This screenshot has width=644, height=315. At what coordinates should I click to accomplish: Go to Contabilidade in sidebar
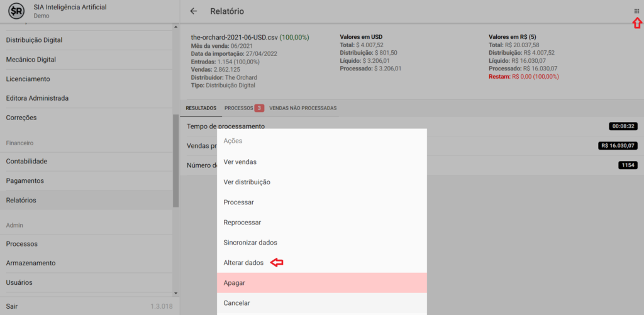click(x=26, y=161)
